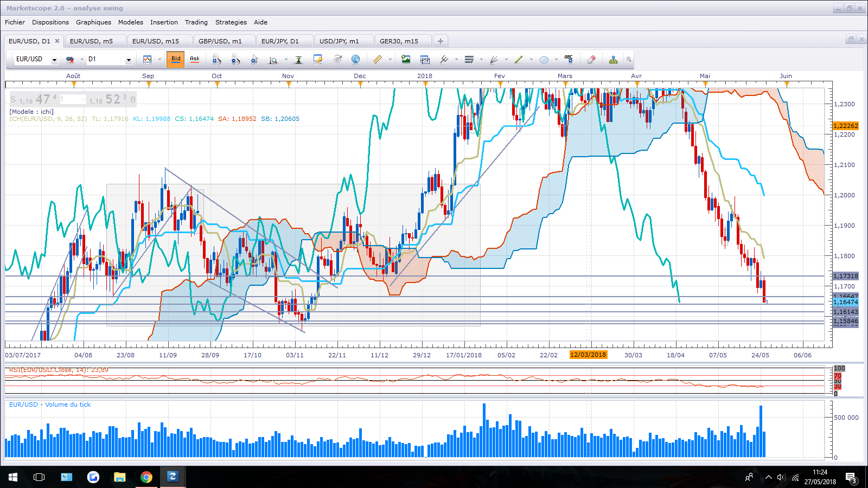This screenshot has width=868, height=488.
Task: Select the pitchfork drawing tool
Action: coord(444,60)
